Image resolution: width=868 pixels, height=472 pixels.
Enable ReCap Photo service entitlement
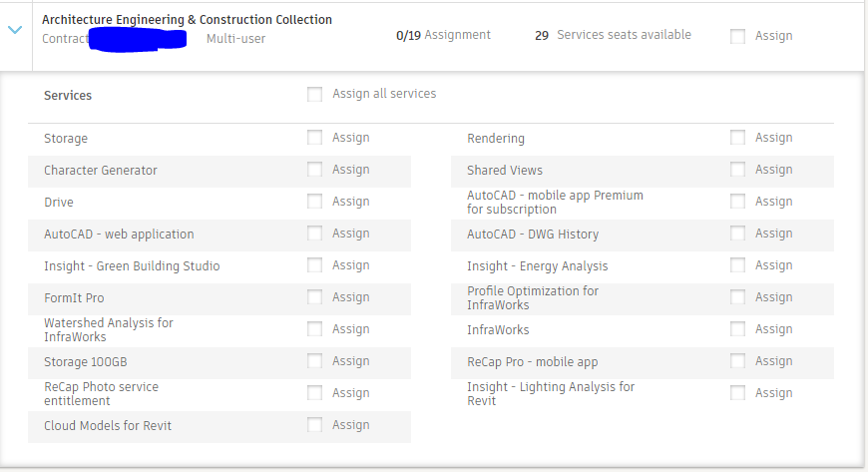(x=315, y=393)
